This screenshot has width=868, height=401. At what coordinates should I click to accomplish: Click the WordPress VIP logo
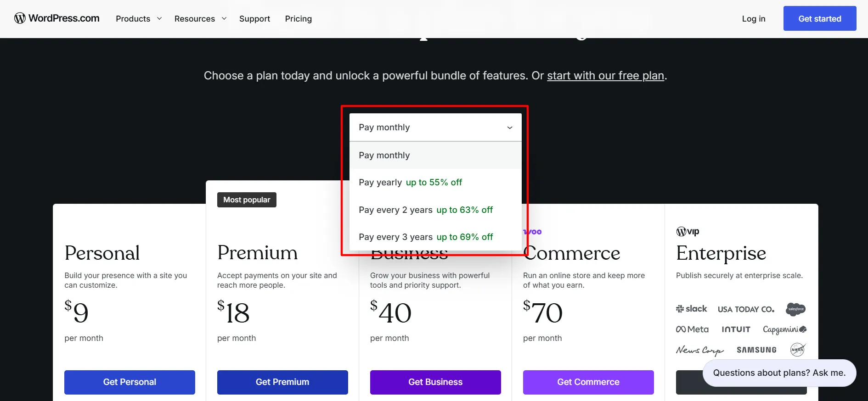pyautogui.click(x=688, y=232)
